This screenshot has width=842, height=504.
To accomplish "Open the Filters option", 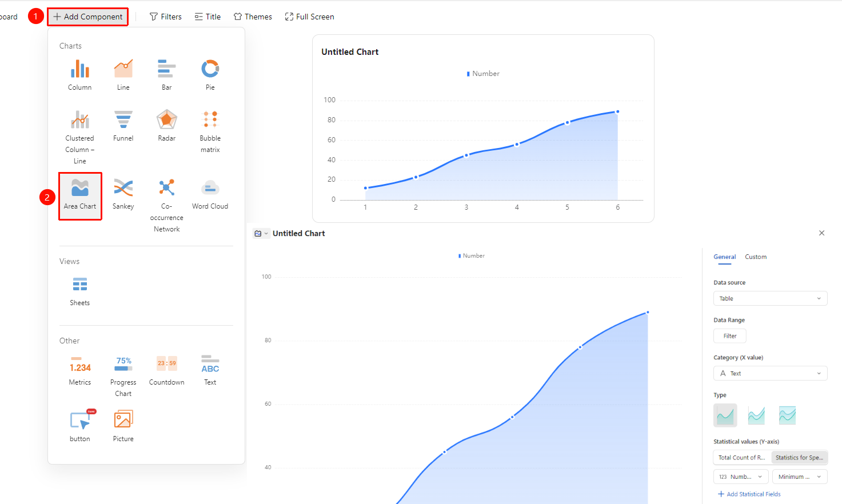I will click(x=166, y=17).
